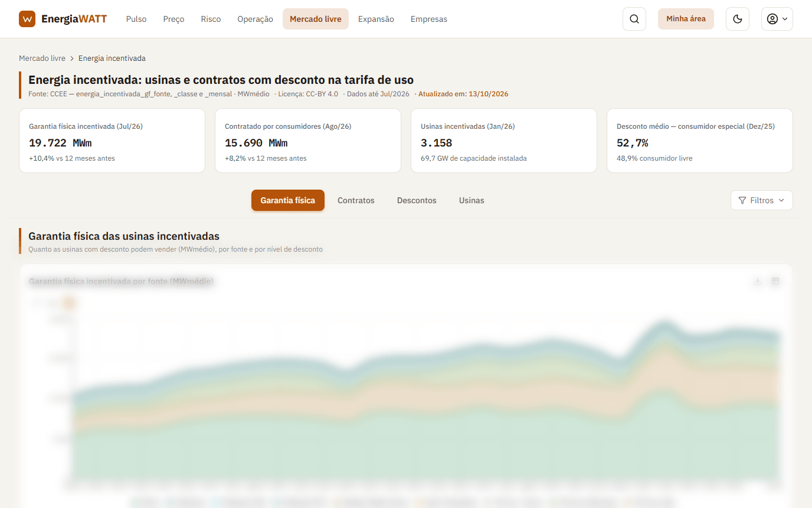This screenshot has height=508, width=812.
Task: Click the "Atualizado em: 13/10/2026" text
Action: 463,94
